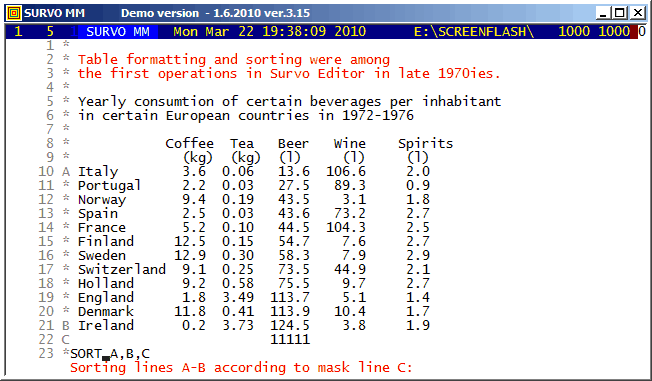This screenshot has height=381, width=652.
Task: Select the Italy row label
Action: click(x=98, y=172)
